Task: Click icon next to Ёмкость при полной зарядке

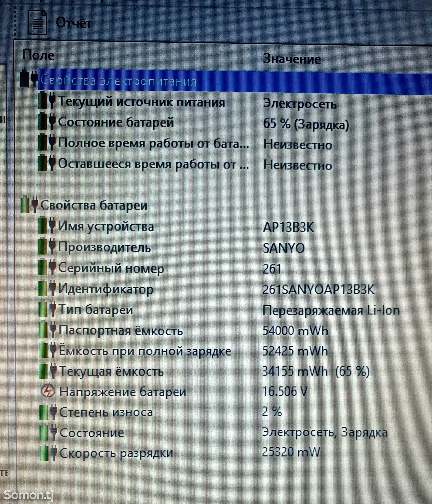Action: [x=48, y=350]
